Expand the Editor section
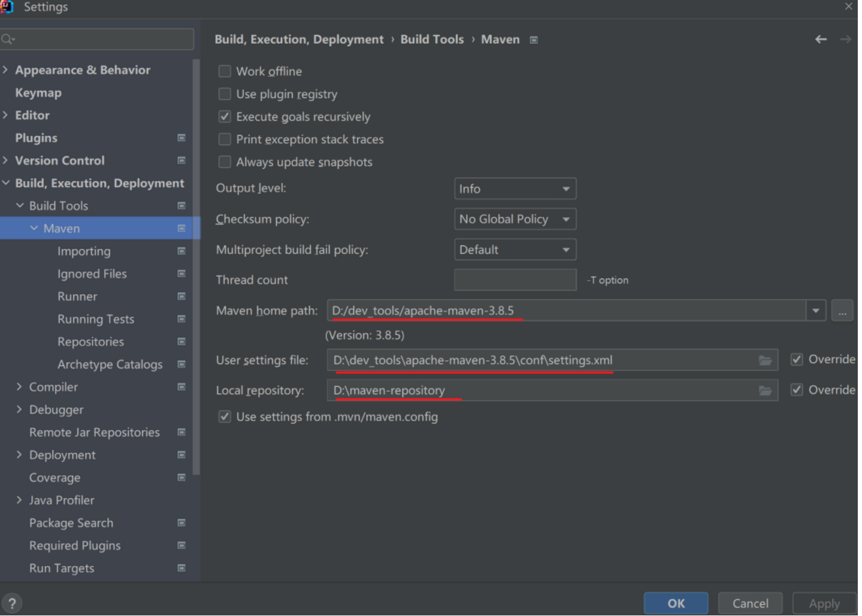The height and width of the screenshot is (616, 862). (x=5, y=115)
